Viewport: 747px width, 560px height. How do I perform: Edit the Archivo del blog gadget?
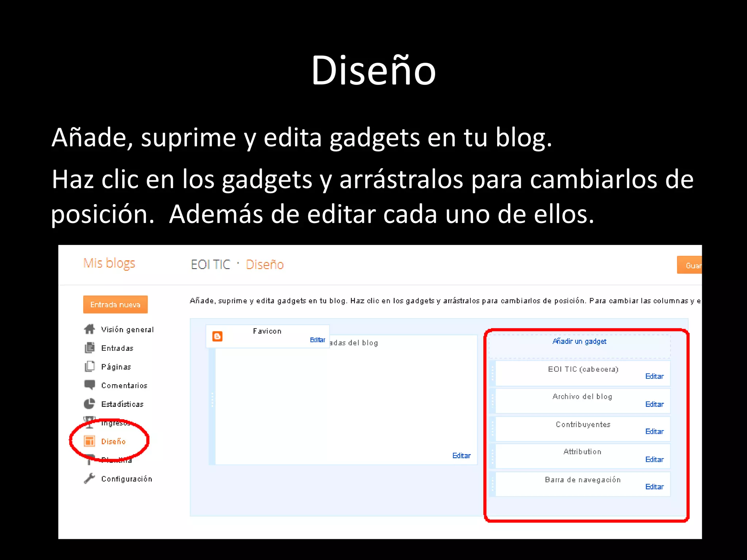(654, 404)
